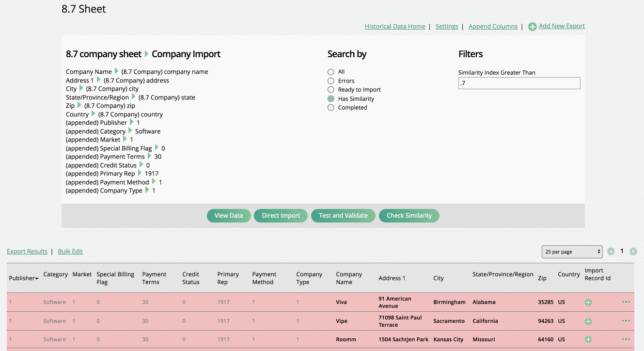Open the Settings page

(x=447, y=26)
